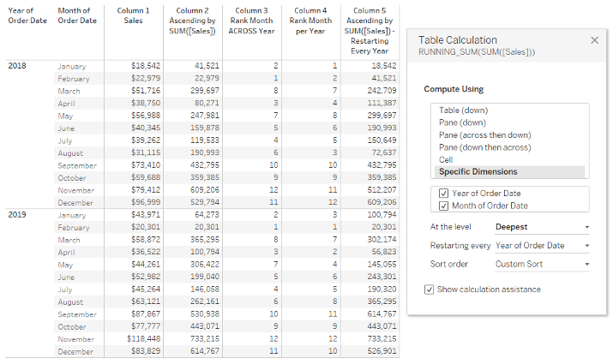Open the At the level dropdown
This screenshot has height=364, width=613.
coord(542,227)
